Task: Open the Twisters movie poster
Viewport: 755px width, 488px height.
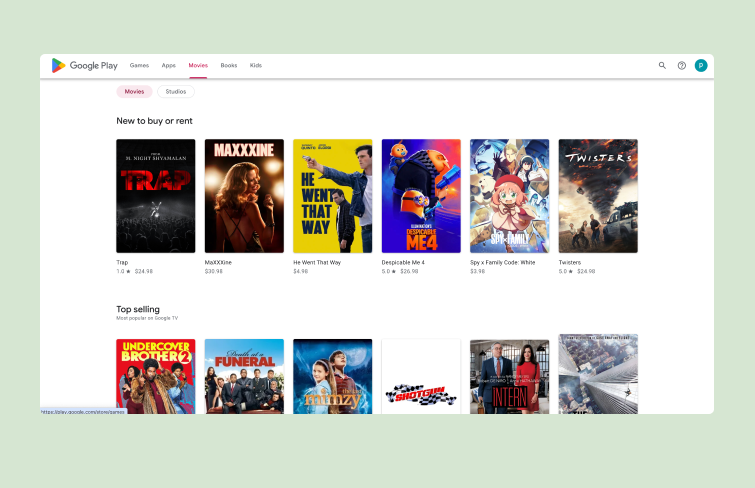Action: (x=598, y=196)
